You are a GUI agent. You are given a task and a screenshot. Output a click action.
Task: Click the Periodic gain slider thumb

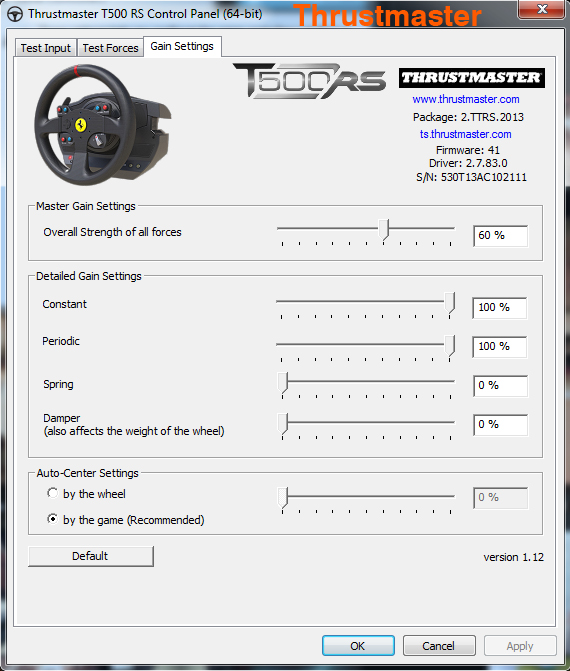(x=449, y=345)
